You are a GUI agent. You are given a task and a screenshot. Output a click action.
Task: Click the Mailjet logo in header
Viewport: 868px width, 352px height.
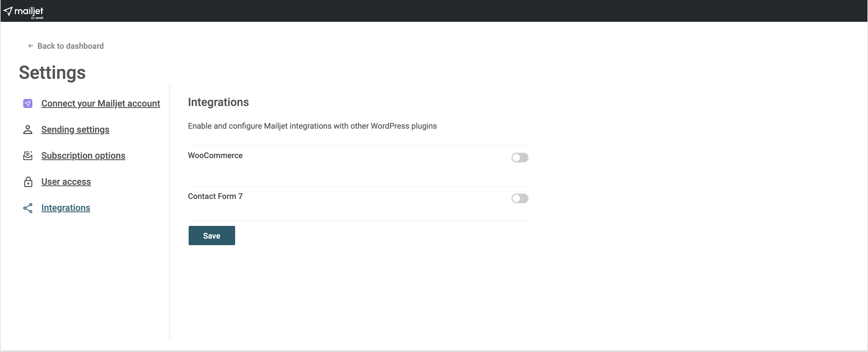[x=23, y=12]
